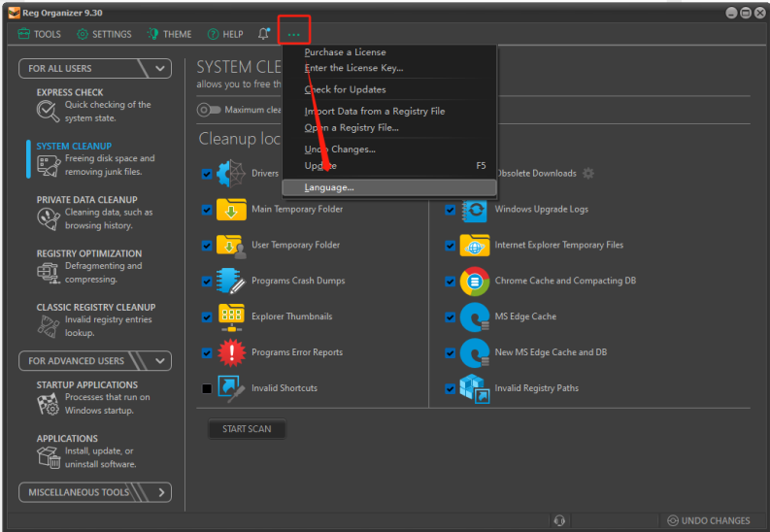The width and height of the screenshot is (770, 532).
Task: Toggle the Maximum cleanup switch
Action: [x=208, y=110]
